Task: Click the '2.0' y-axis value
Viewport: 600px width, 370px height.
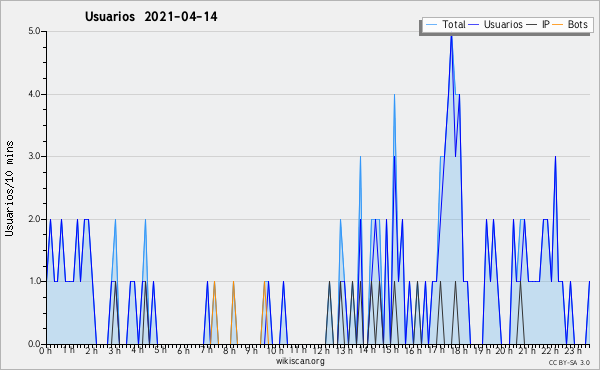Action: coord(34,219)
